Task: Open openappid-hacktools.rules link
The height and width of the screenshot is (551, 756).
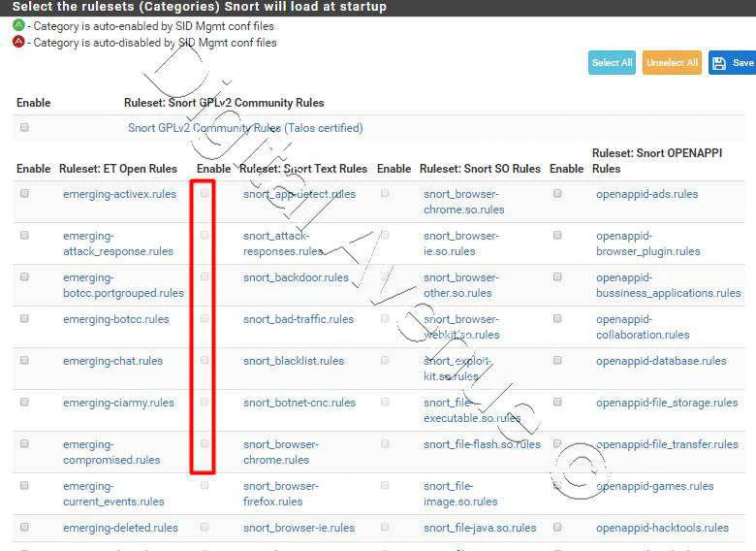Action: (x=662, y=528)
